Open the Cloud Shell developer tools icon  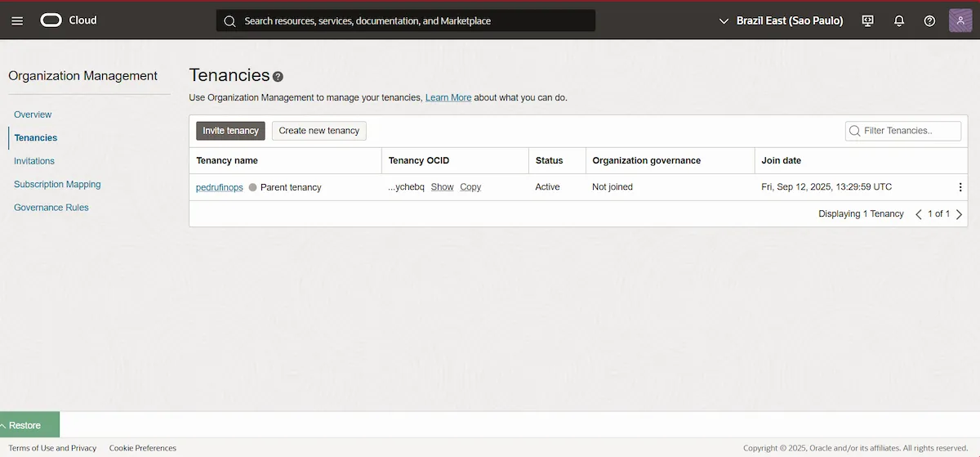tap(868, 20)
